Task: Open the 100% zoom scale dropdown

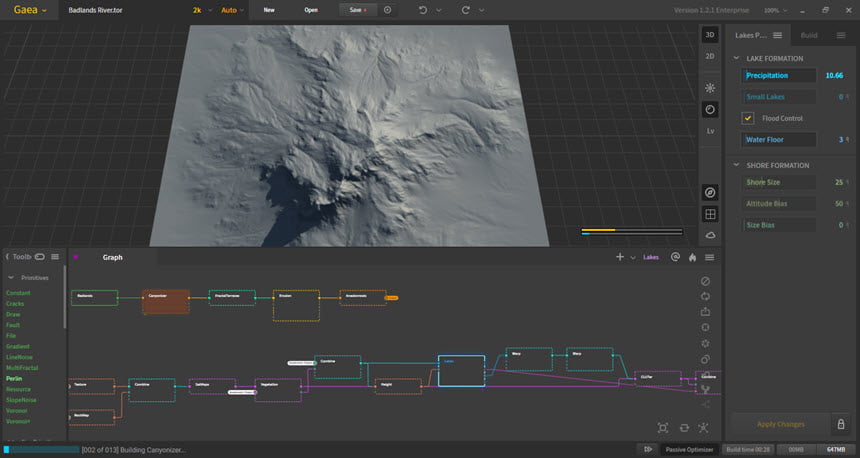Action: pos(776,10)
